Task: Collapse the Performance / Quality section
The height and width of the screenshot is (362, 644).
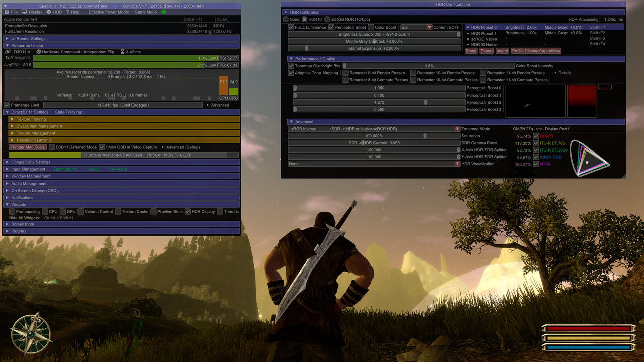Action: click(456, 59)
